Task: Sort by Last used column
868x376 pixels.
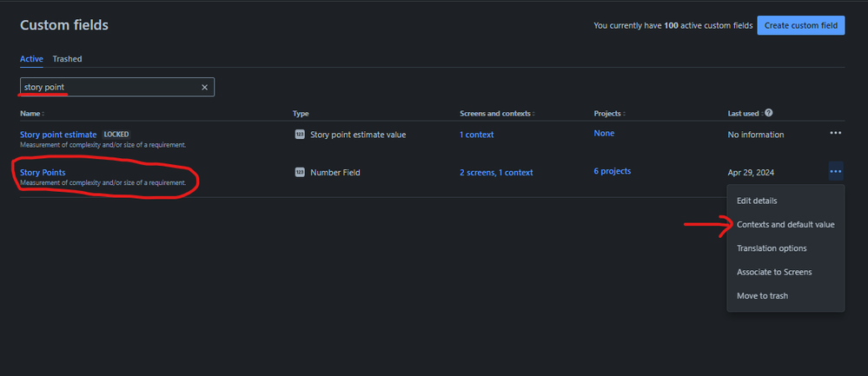Action: tap(745, 114)
